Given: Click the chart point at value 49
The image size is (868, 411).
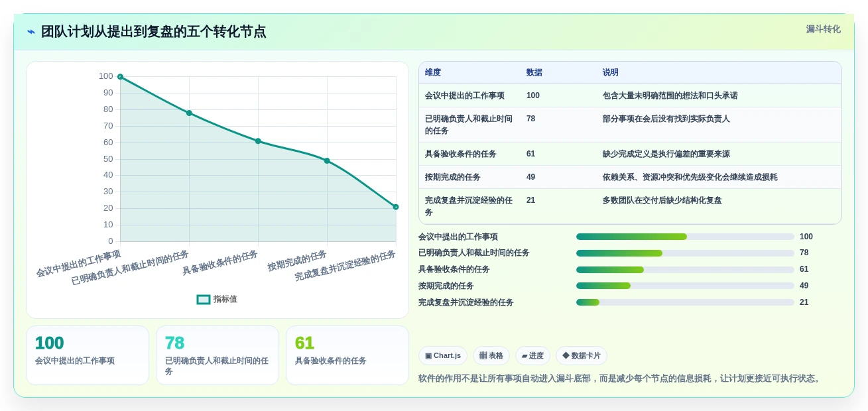Looking at the screenshot, I should pos(327,161).
